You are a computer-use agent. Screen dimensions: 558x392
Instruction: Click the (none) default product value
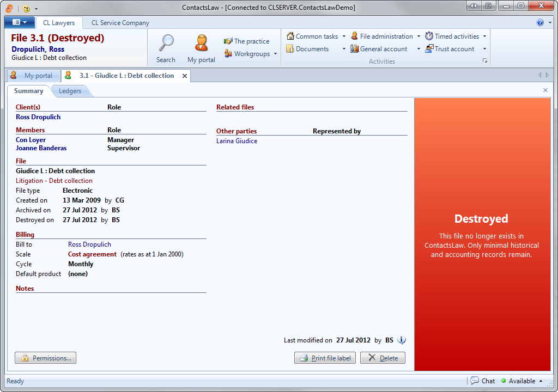click(x=78, y=274)
